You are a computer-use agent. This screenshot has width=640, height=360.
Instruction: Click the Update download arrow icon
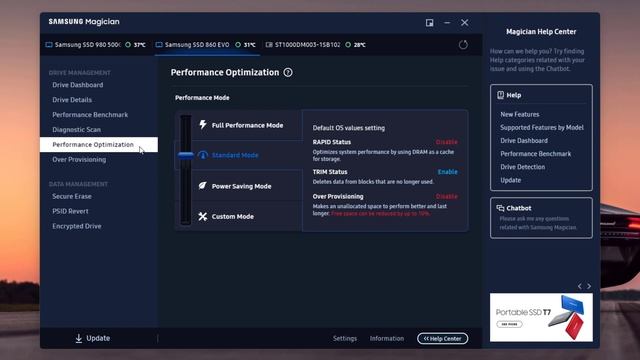pos(78,338)
